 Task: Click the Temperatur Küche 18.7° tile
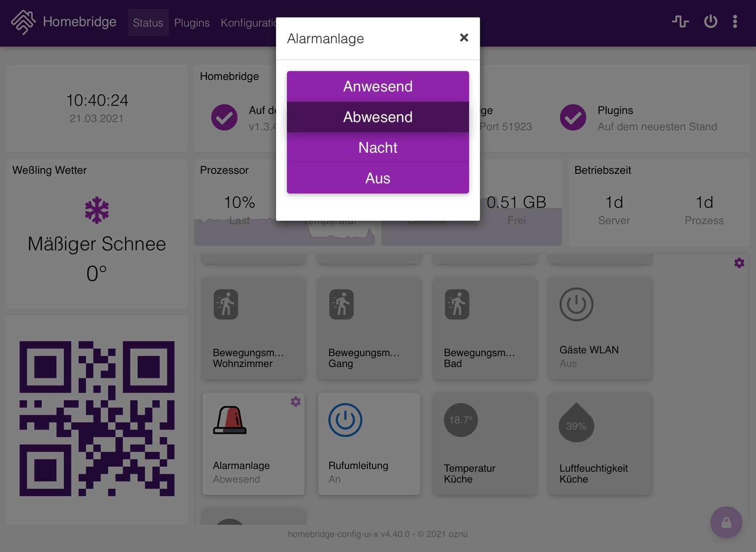pos(485,444)
